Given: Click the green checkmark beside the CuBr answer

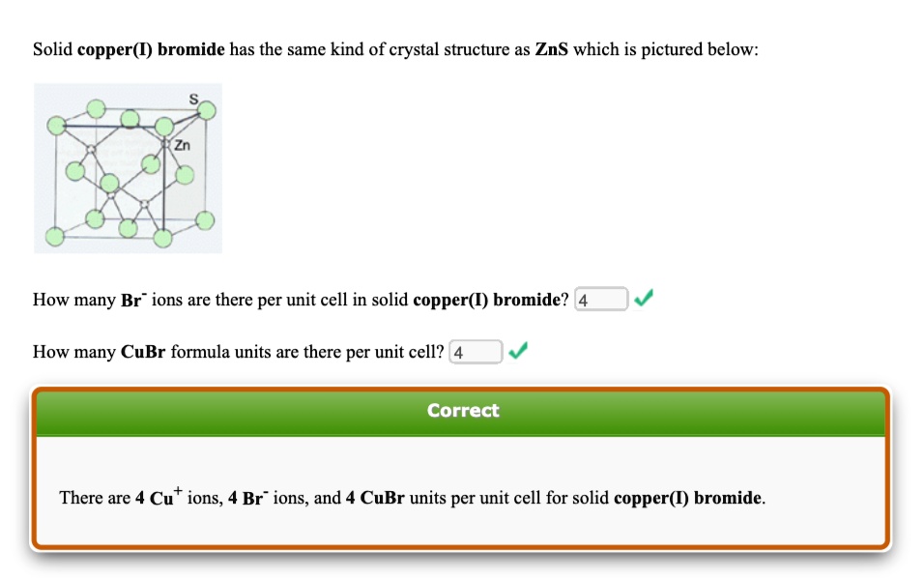Looking at the screenshot, I should (x=518, y=351).
